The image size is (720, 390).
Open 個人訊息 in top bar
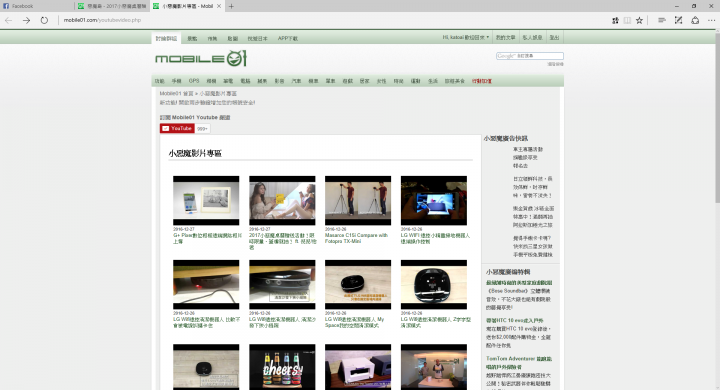click(x=532, y=38)
